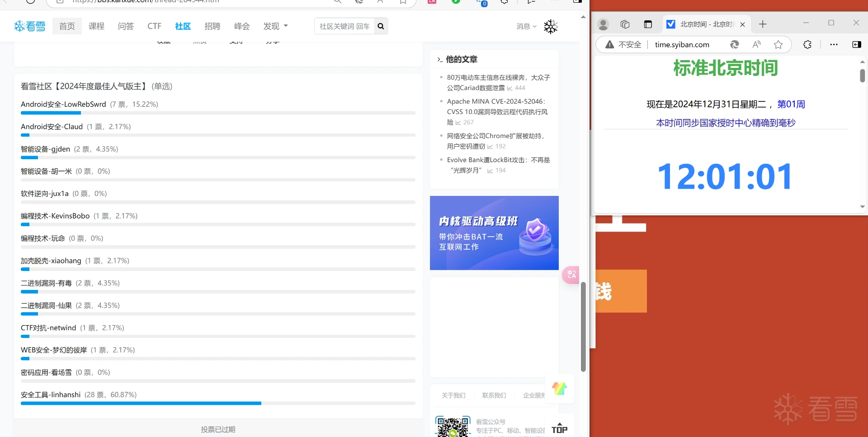Click the Edge icon in time.syiban.com address bar

735,44
